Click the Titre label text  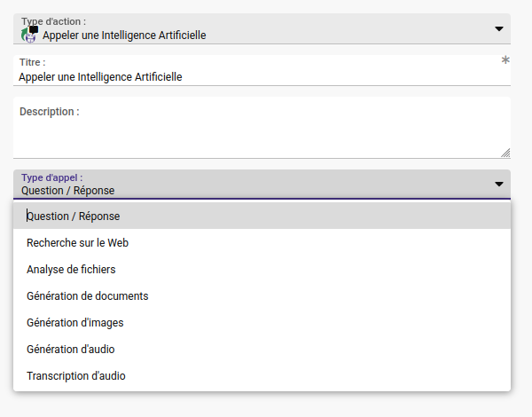pos(32,62)
